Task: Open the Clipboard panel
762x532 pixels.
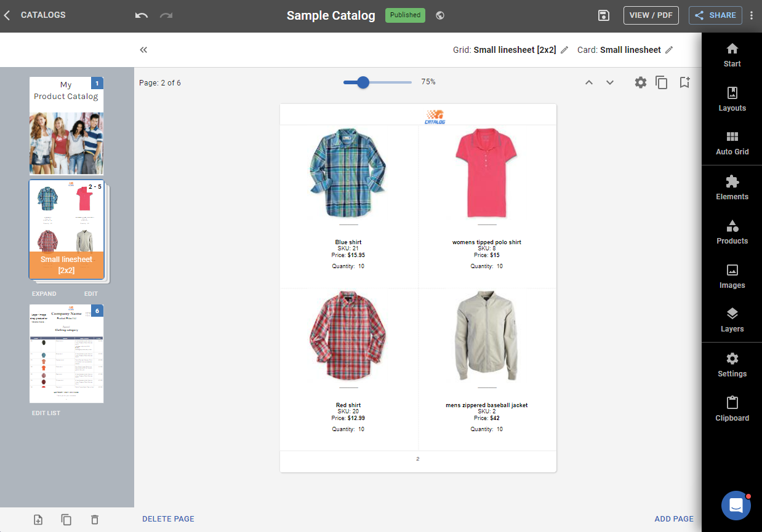Action: pos(732,409)
